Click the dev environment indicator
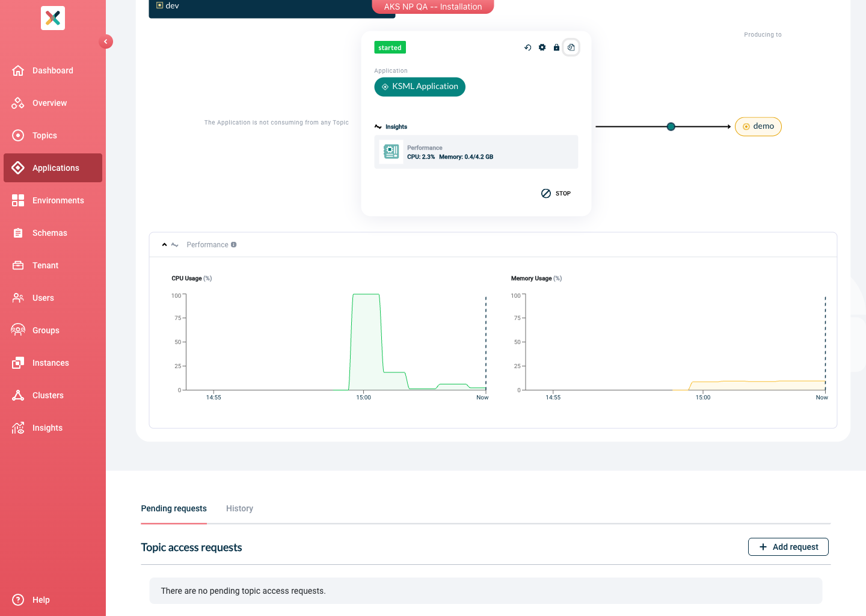 [167, 5]
